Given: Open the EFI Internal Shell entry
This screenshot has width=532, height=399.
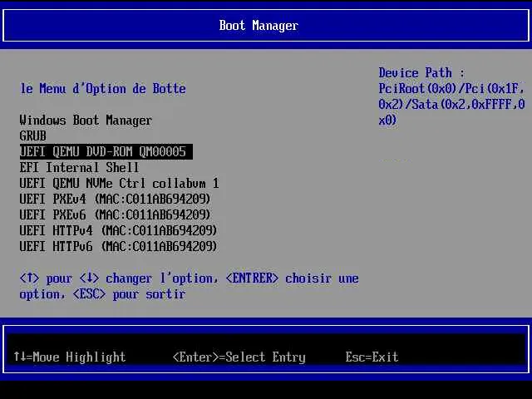Looking at the screenshot, I should click(80, 168).
